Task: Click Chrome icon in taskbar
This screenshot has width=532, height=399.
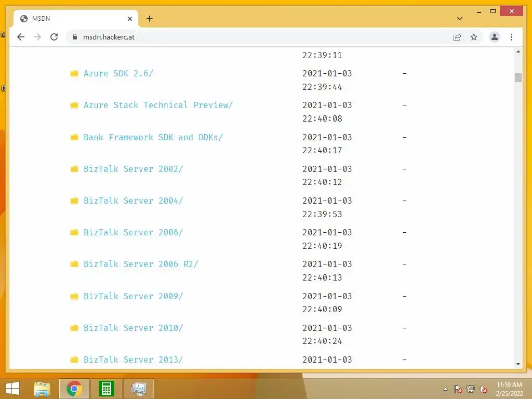Action: pos(74,389)
